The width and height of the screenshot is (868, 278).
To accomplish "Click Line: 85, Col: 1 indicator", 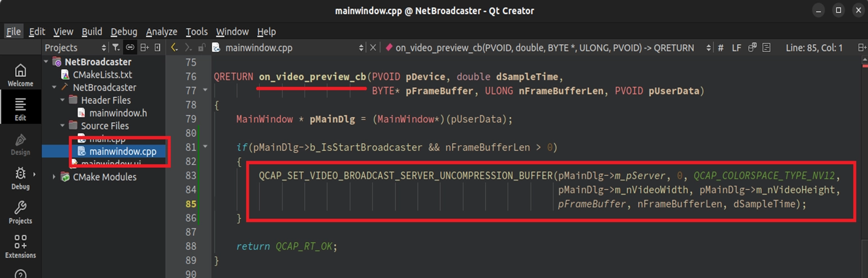I will [814, 48].
